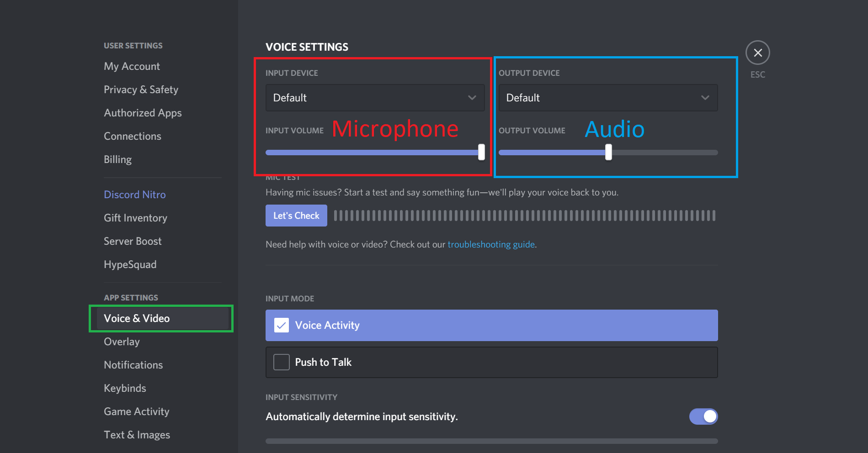Click the output volume slider handle

tap(608, 152)
